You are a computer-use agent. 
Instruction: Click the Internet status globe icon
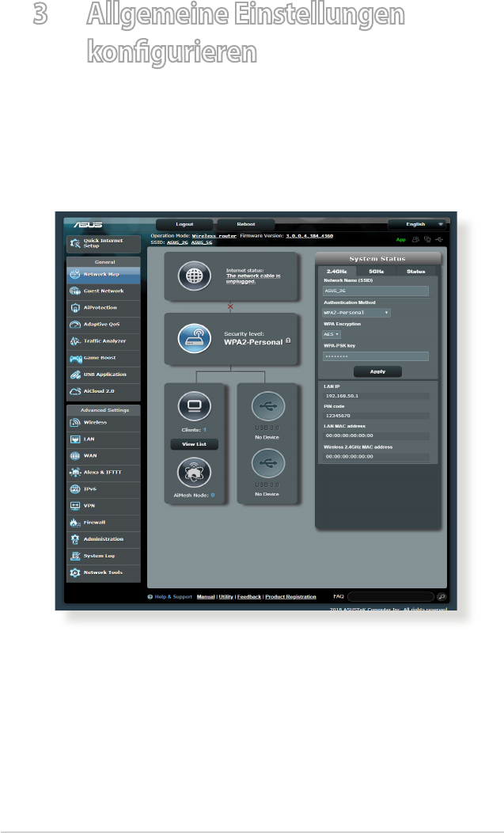(194, 276)
